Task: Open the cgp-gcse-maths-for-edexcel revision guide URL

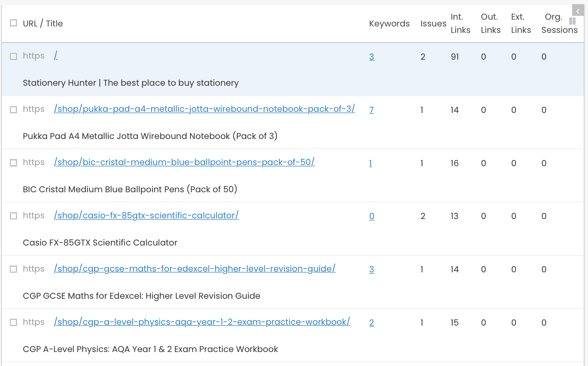Action: pyautogui.click(x=194, y=269)
